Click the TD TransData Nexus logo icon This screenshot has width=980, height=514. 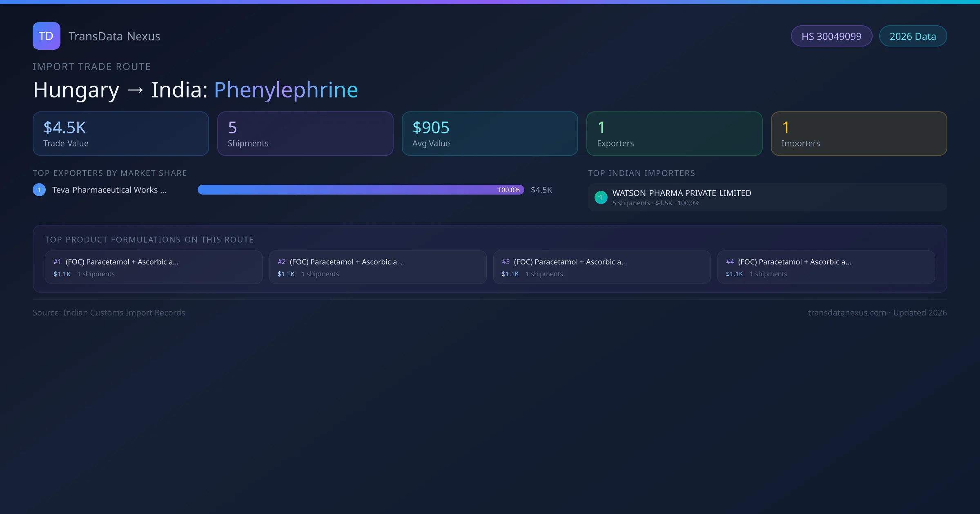pyautogui.click(x=46, y=36)
